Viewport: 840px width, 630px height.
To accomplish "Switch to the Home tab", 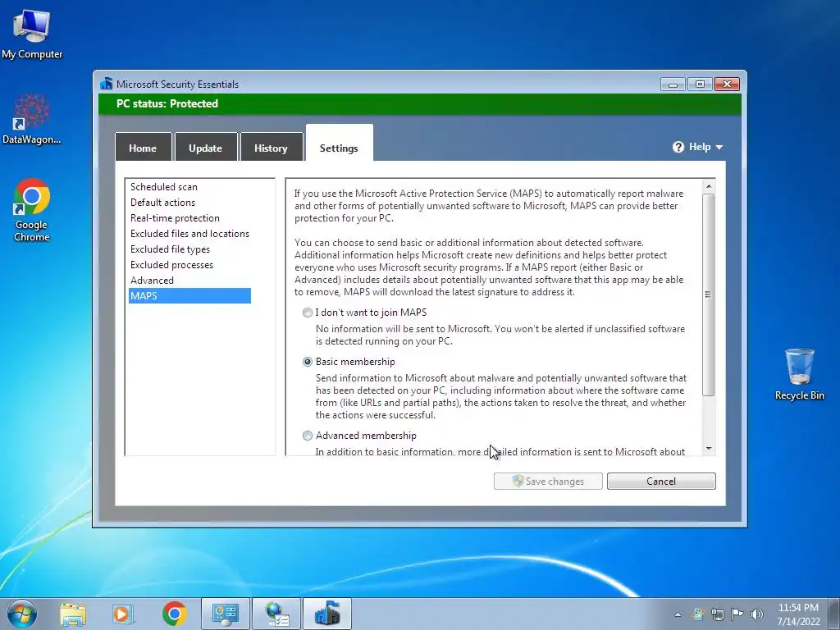I will (x=143, y=147).
